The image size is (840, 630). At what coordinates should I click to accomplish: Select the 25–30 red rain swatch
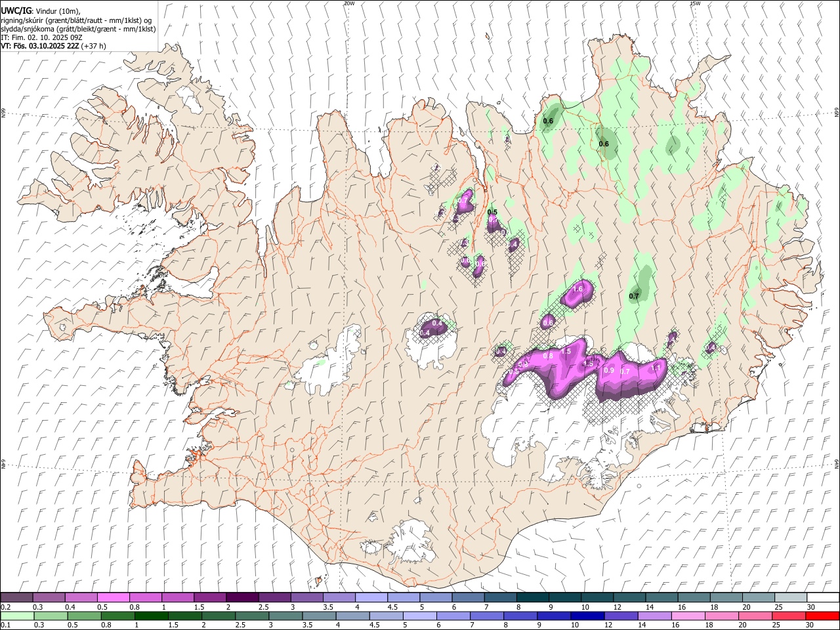[x=789, y=616]
